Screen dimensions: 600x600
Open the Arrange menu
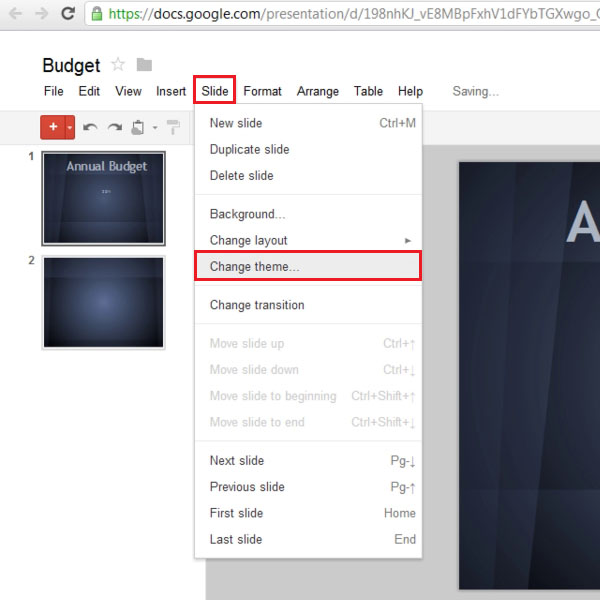click(318, 91)
